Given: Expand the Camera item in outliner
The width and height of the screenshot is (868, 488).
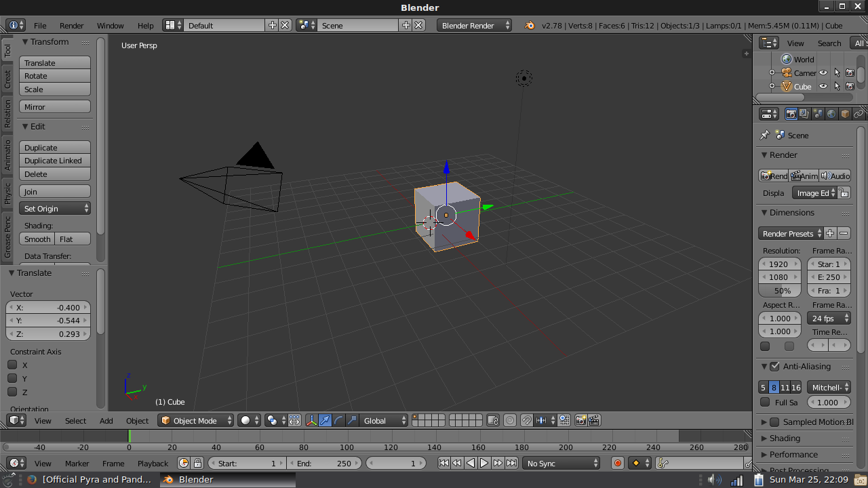Looking at the screenshot, I should [772, 73].
